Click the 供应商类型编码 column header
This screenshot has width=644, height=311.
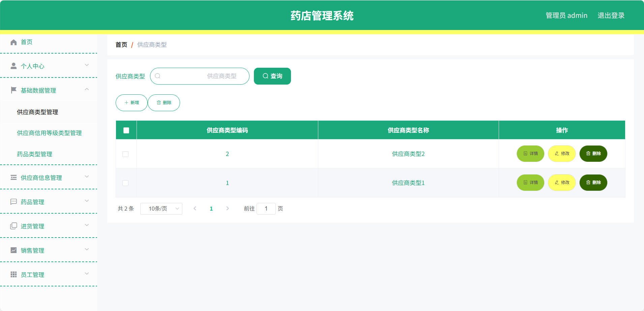coord(227,130)
